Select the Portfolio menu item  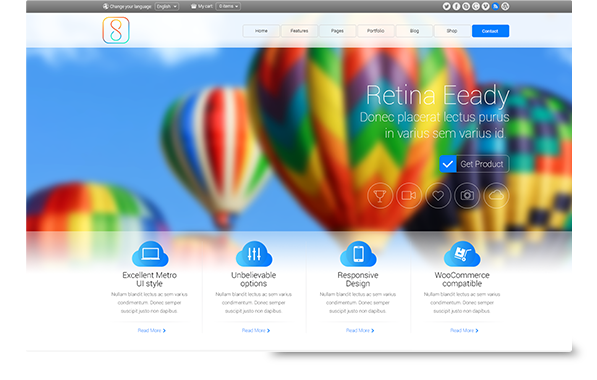coord(375,31)
